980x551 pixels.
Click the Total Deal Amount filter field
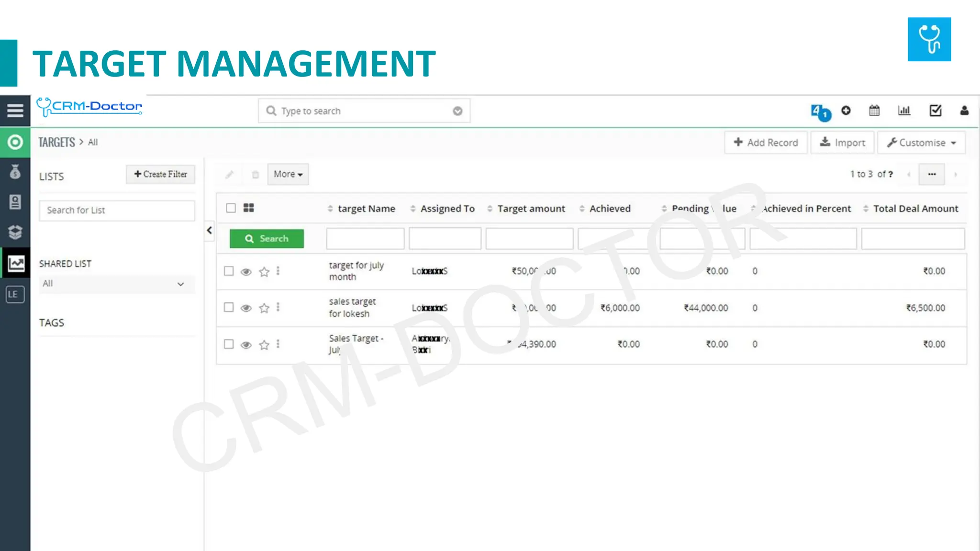coord(913,239)
